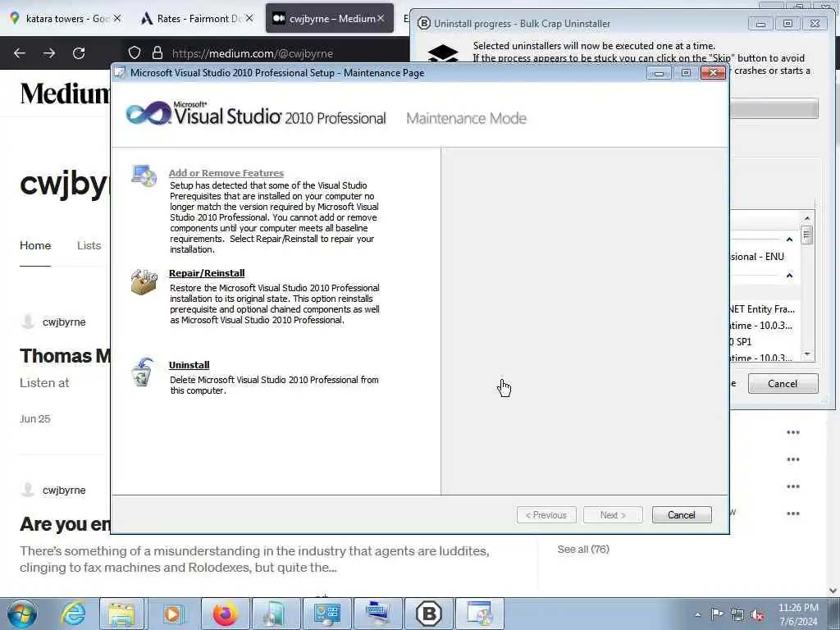
Task: Click the Add or Remove Features disc icon
Action: tap(144, 176)
